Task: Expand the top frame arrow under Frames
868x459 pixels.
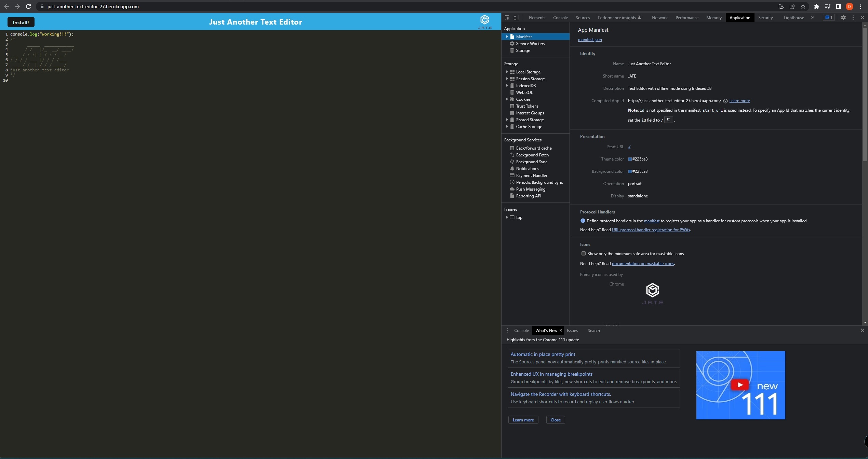Action: point(507,218)
